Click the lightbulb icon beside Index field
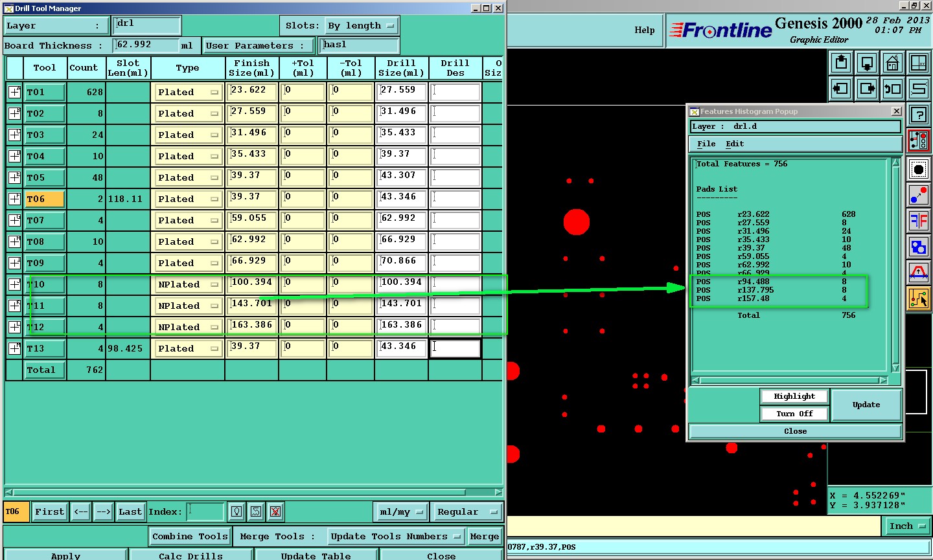Image resolution: width=933 pixels, height=560 pixels. 236,511
